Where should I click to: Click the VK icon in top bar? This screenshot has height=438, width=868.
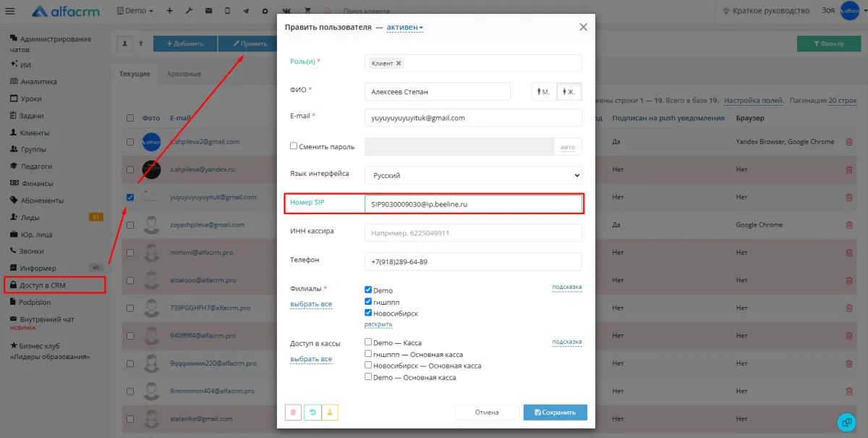click(285, 11)
